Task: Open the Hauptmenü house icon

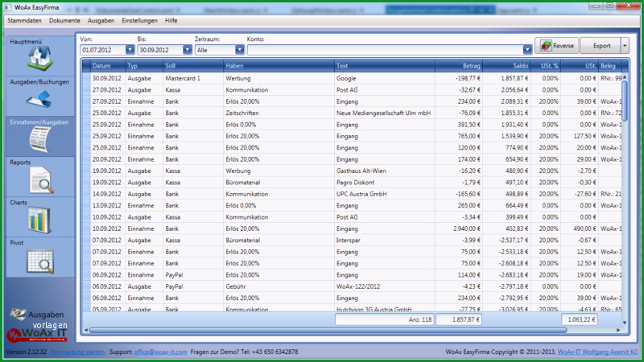Action: click(x=39, y=58)
